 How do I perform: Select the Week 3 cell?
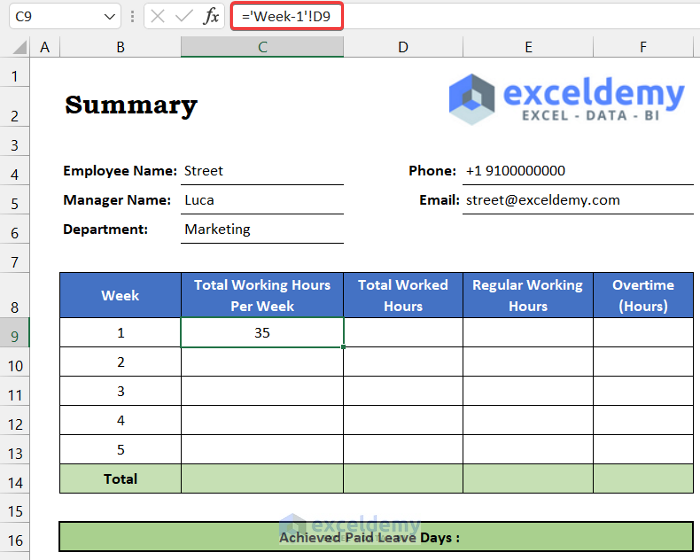click(x=121, y=391)
